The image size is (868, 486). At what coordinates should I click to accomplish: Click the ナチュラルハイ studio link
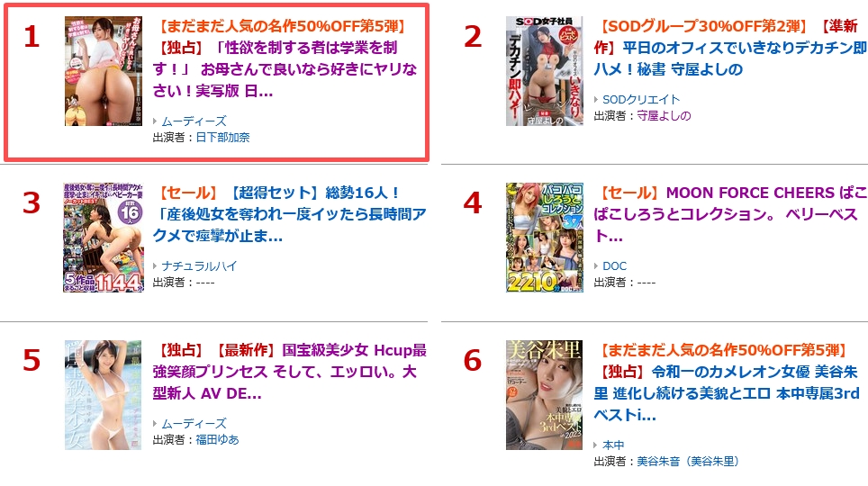point(199,265)
